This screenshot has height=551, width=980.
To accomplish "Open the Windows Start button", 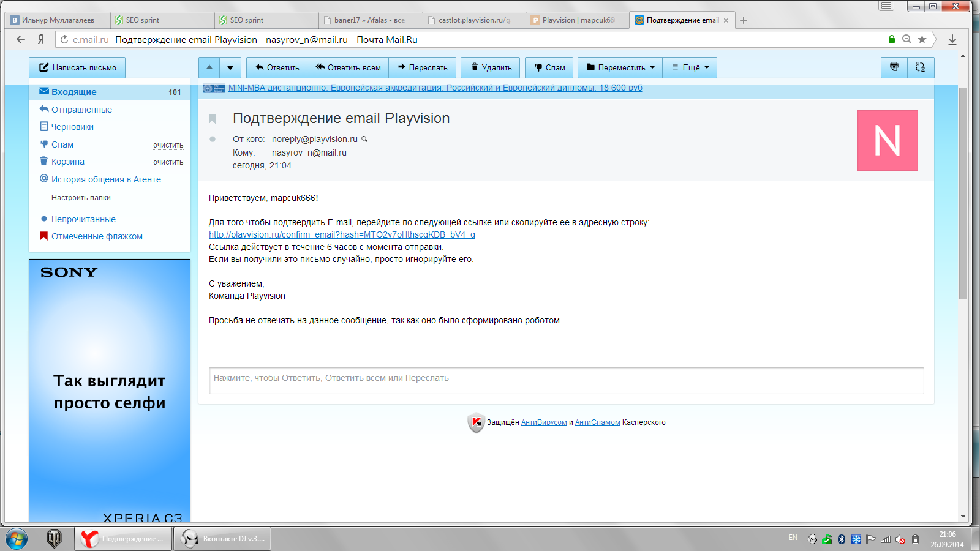I will click(x=17, y=539).
